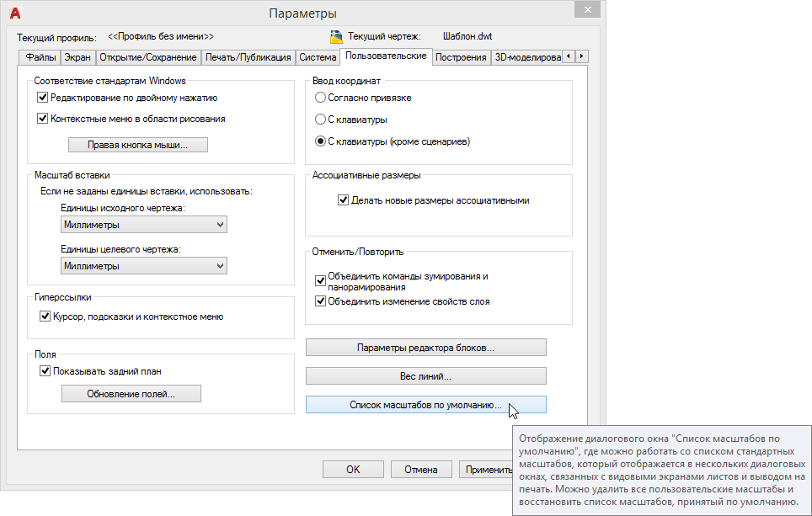The height and width of the screenshot is (516, 812).
Task: Toggle Объединить изменение свойств слоя
Action: point(321,301)
